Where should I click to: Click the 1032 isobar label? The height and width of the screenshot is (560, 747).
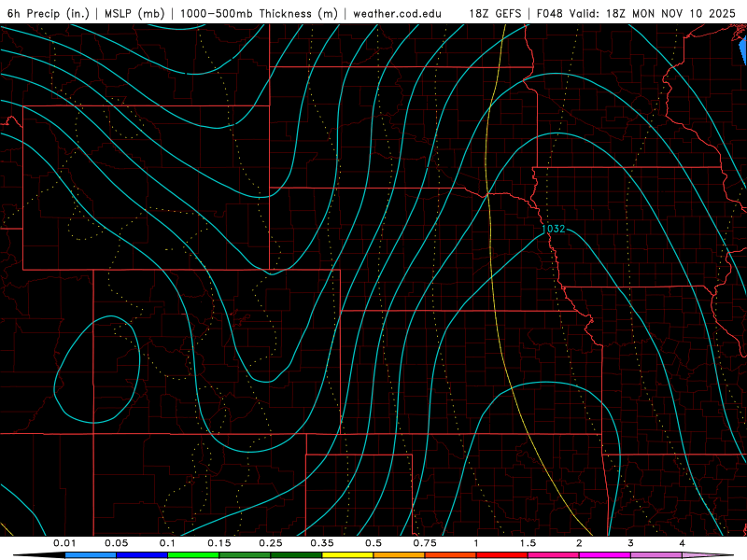coord(553,229)
